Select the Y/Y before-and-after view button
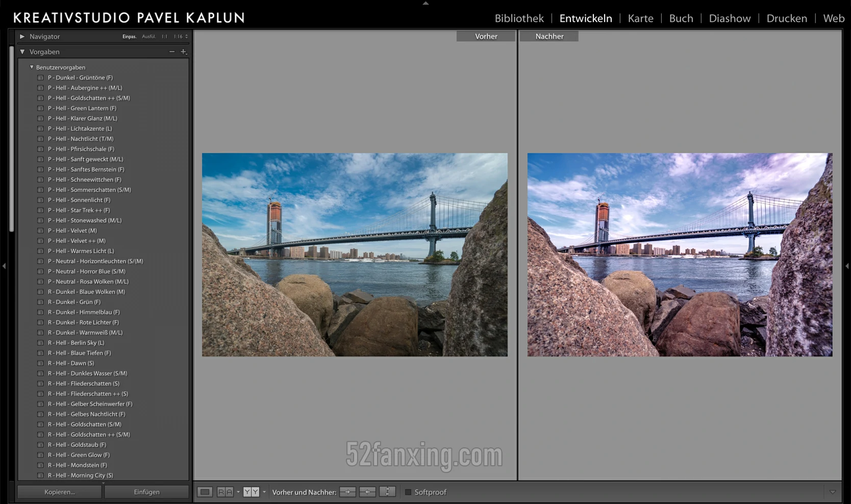 [x=251, y=492]
